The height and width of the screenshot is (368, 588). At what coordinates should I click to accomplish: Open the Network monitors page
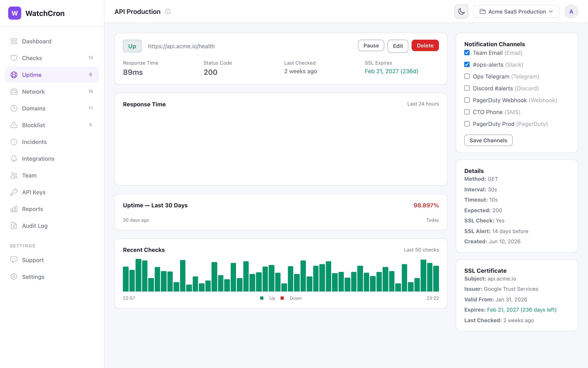[x=52, y=92]
